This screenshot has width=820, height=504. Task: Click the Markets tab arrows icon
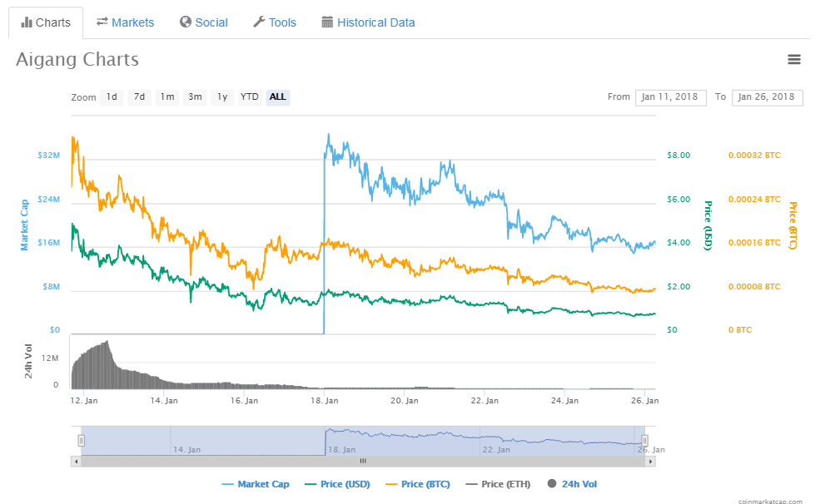[x=102, y=22]
